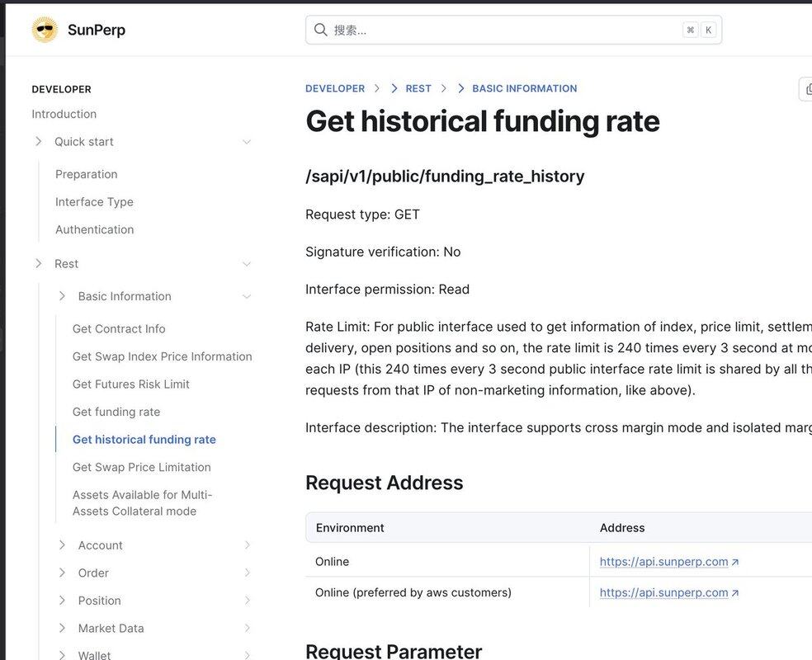The width and height of the screenshot is (812, 660).
Task: Expand the Position section arrow
Action: 247,601
